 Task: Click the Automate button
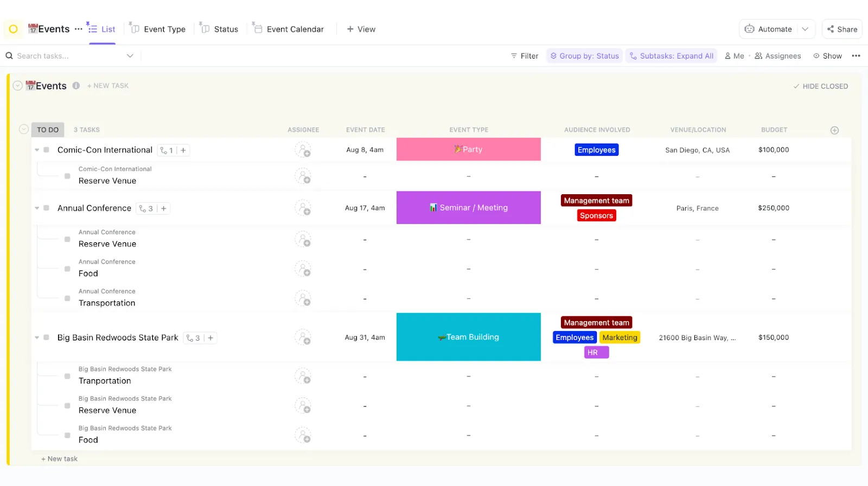click(769, 29)
